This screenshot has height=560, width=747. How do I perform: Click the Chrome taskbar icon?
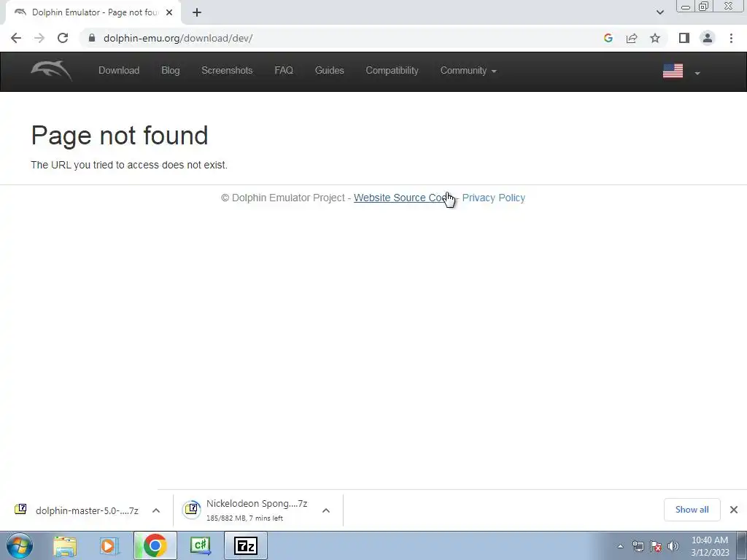pyautogui.click(x=155, y=545)
